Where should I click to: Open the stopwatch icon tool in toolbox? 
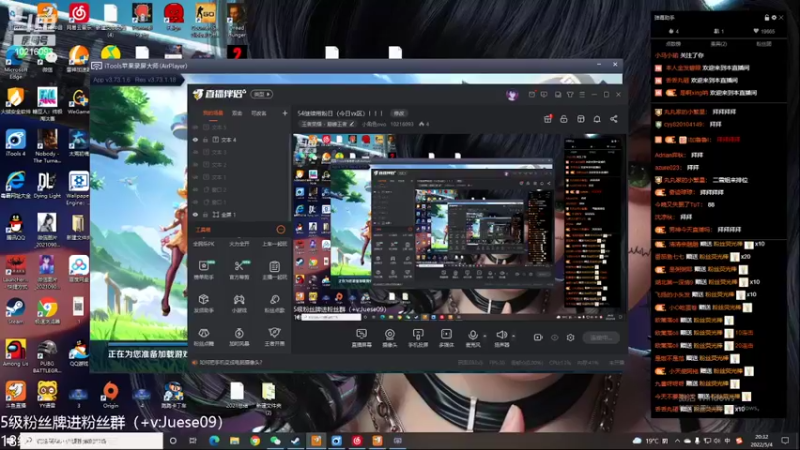239,337
